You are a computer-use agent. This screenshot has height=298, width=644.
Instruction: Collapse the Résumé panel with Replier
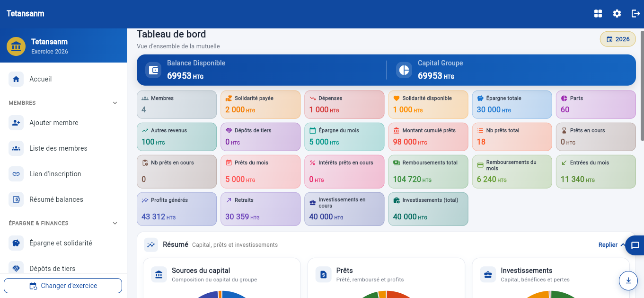pos(612,245)
